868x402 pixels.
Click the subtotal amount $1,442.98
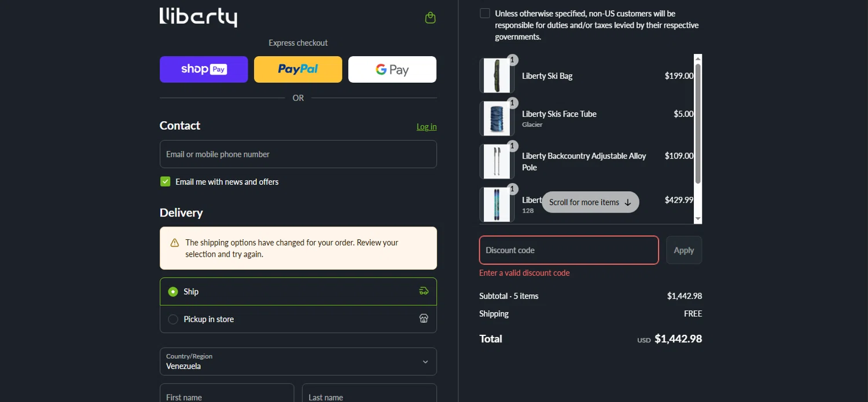click(685, 296)
